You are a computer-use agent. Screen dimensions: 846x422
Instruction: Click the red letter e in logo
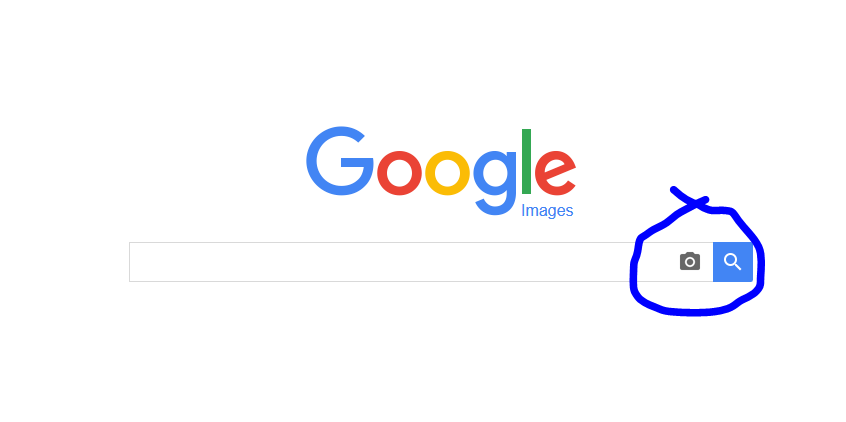click(x=557, y=173)
